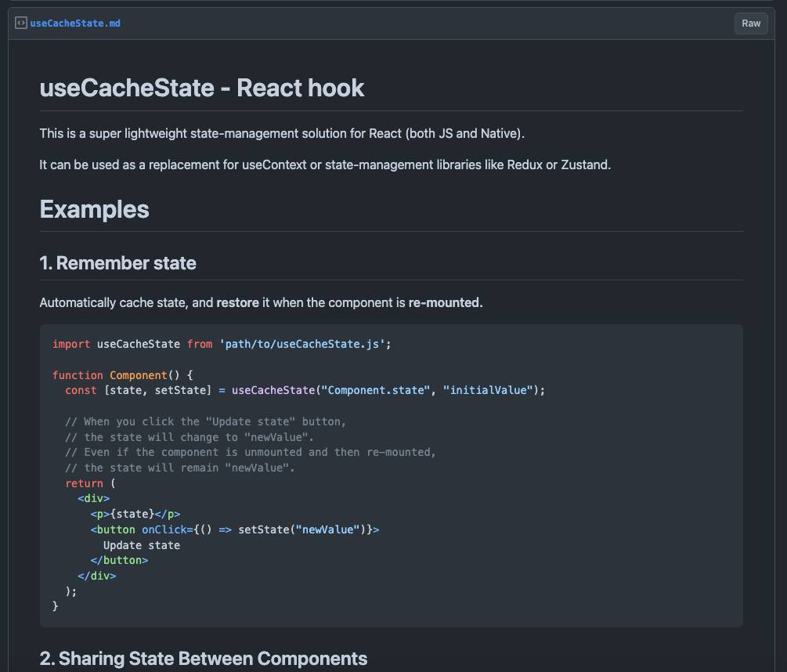Click the Raw button

(x=751, y=23)
